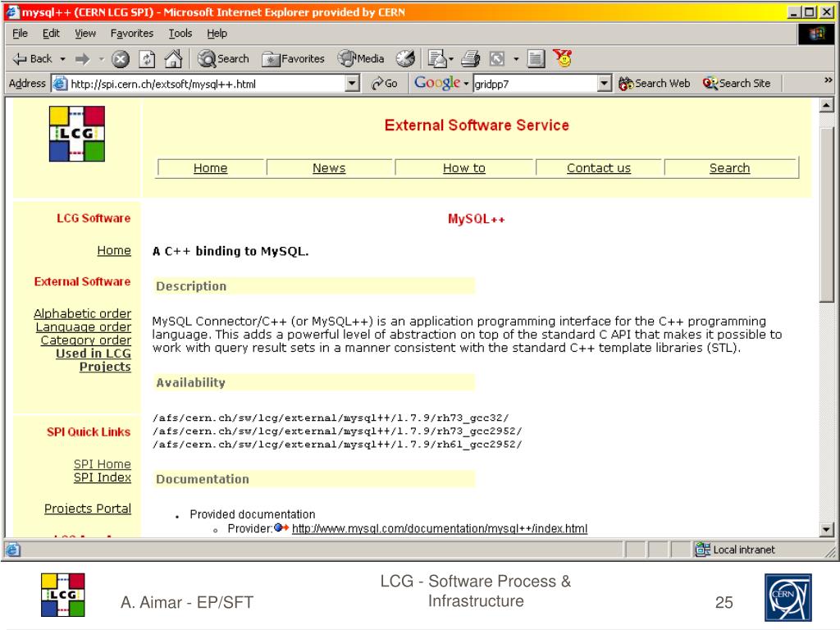Click the Forward arrow button
Image resolution: width=840 pixels, height=630 pixels.
tap(82, 59)
